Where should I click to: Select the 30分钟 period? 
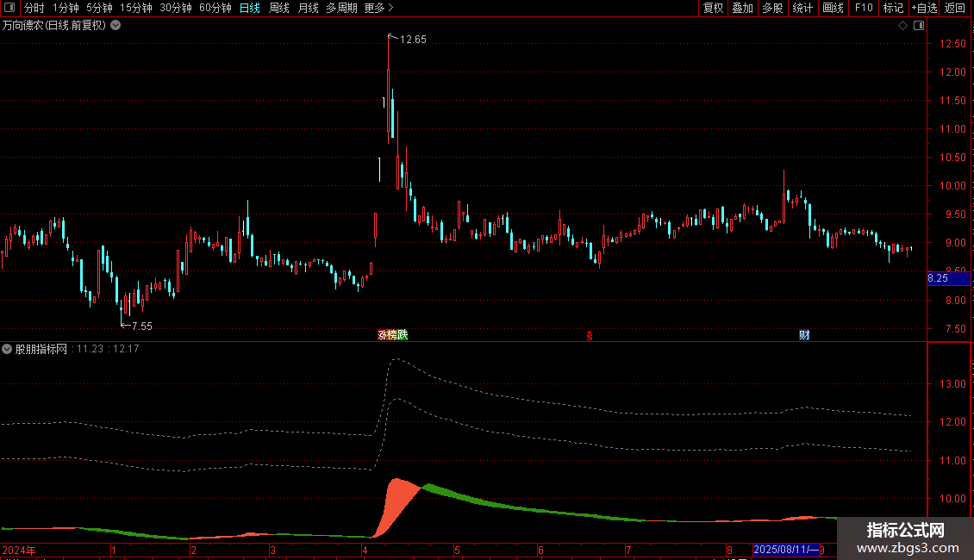[175, 8]
